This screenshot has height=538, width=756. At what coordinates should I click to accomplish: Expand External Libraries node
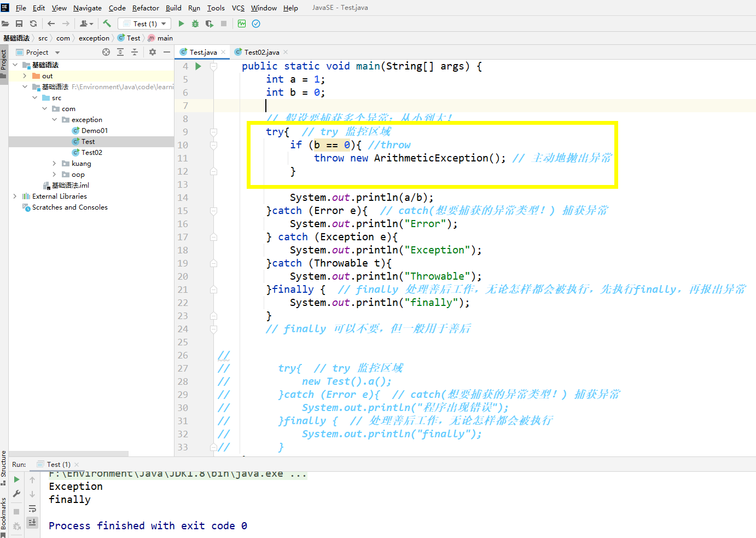point(15,196)
